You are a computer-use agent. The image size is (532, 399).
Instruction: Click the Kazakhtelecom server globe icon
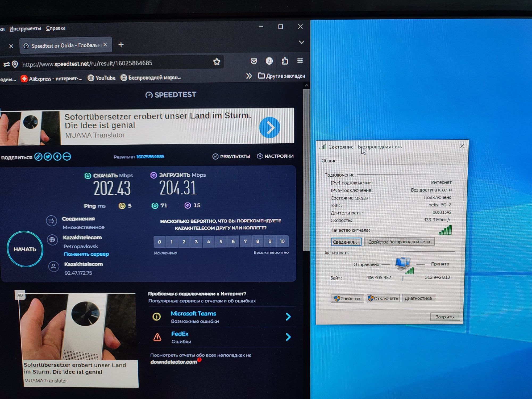coord(52,240)
